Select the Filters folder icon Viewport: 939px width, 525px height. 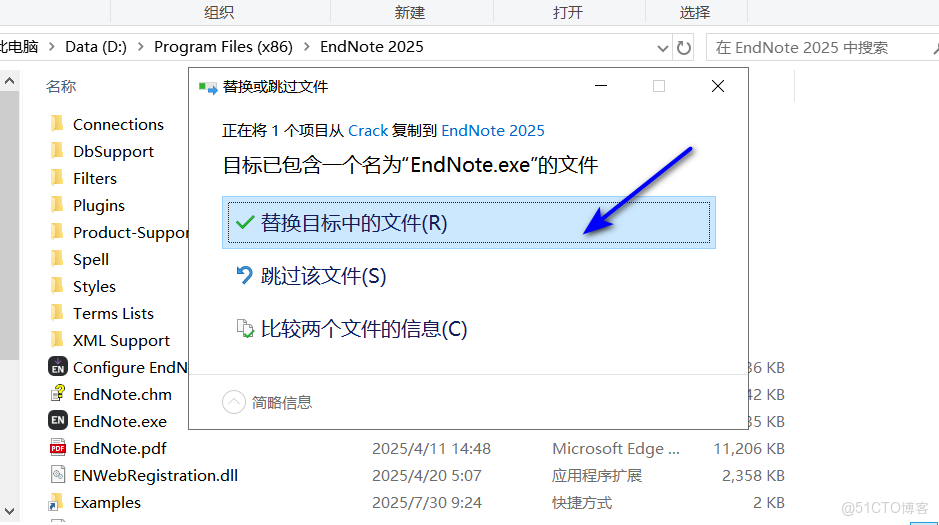(57, 177)
